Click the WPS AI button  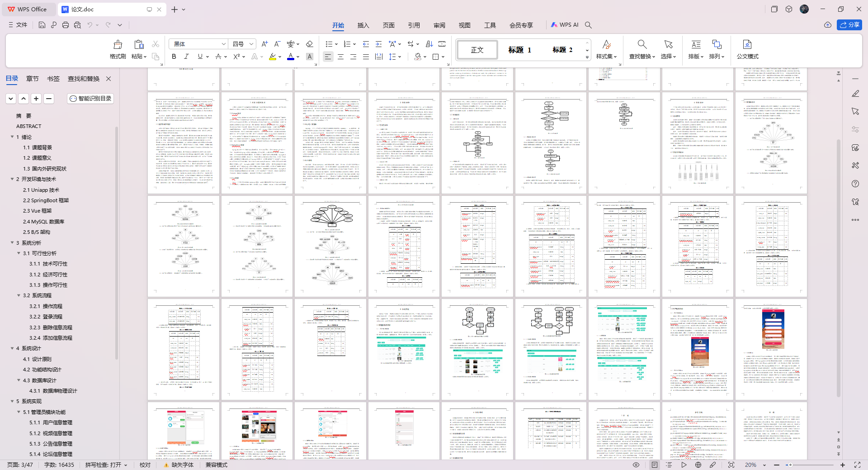565,25
